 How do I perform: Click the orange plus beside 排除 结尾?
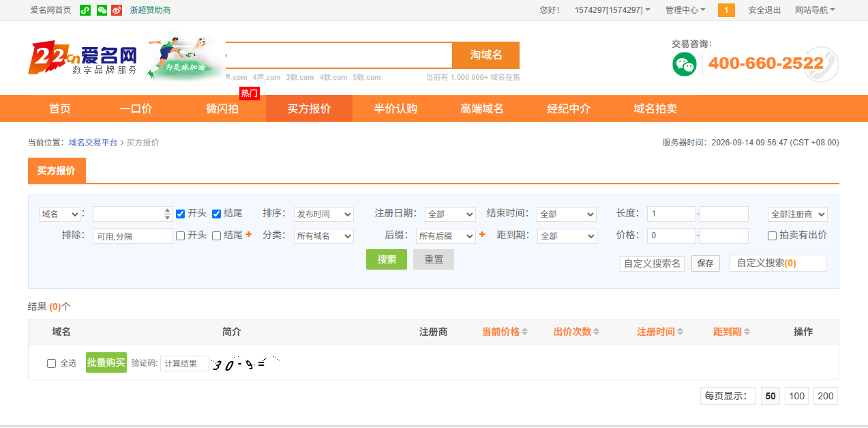click(x=249, y=234)
